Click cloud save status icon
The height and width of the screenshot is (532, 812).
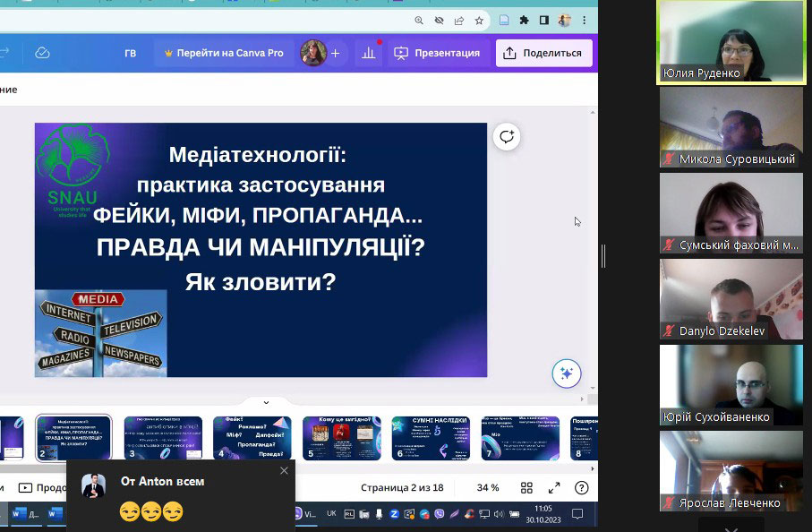[x=42, y=53]
